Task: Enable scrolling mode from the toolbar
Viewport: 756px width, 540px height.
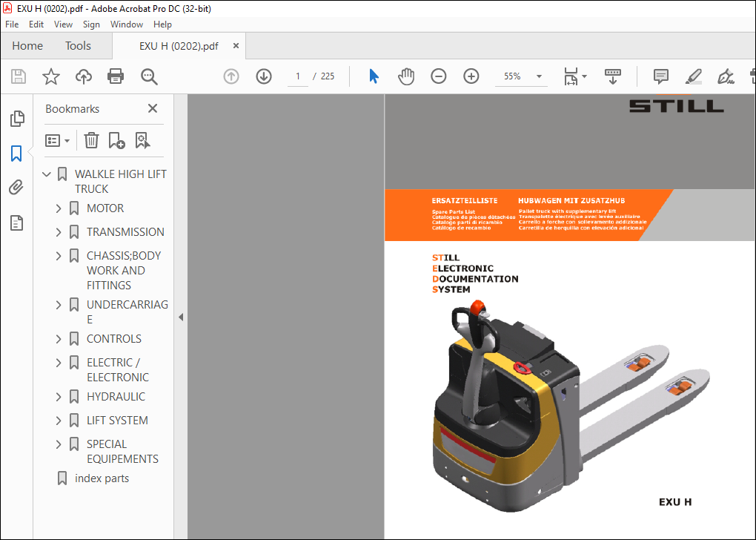Action: (x=613, y=76)
